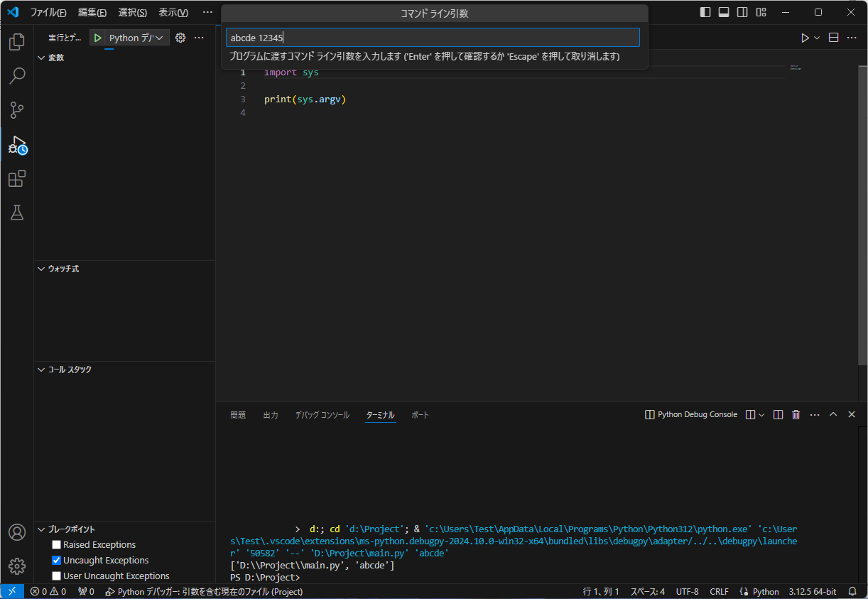The width and height of the screenshot is (868, 599).
Task: Open the Source Control sidebar view
Action: pyautogui.click(x=16, y=110)
